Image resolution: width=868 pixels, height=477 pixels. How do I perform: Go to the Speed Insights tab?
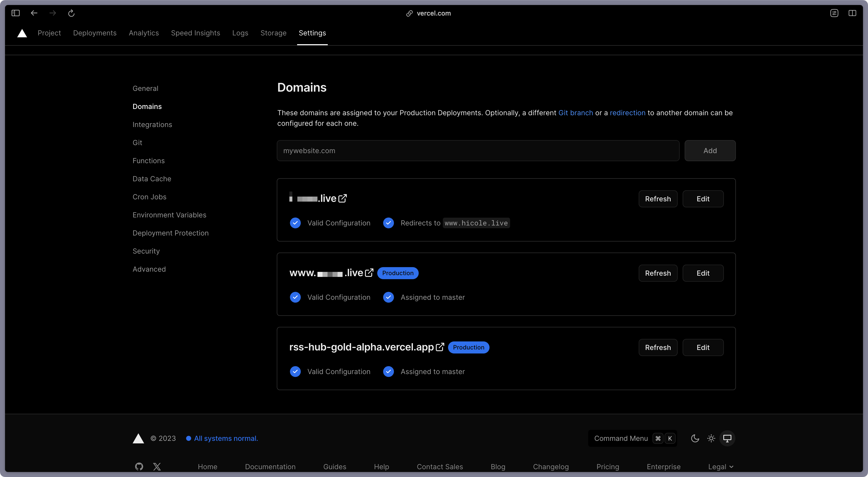195,33
